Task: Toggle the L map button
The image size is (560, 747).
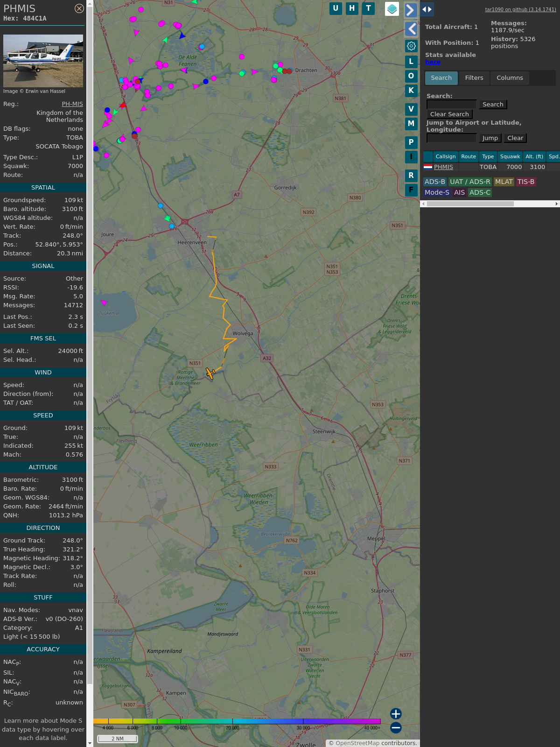Action: click(411, 62)
